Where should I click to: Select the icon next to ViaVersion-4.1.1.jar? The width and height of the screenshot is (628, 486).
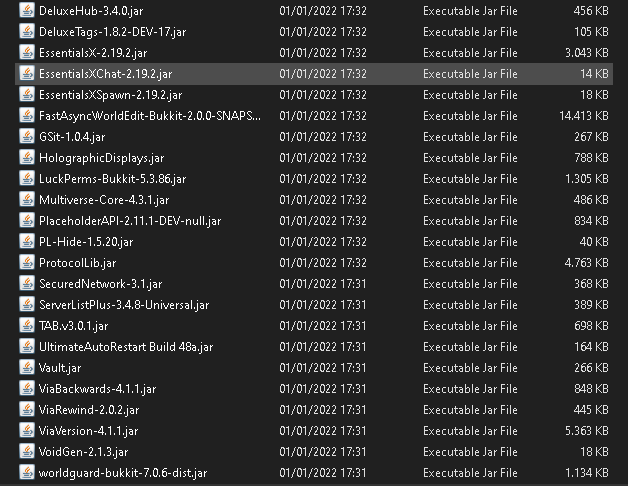27,431
